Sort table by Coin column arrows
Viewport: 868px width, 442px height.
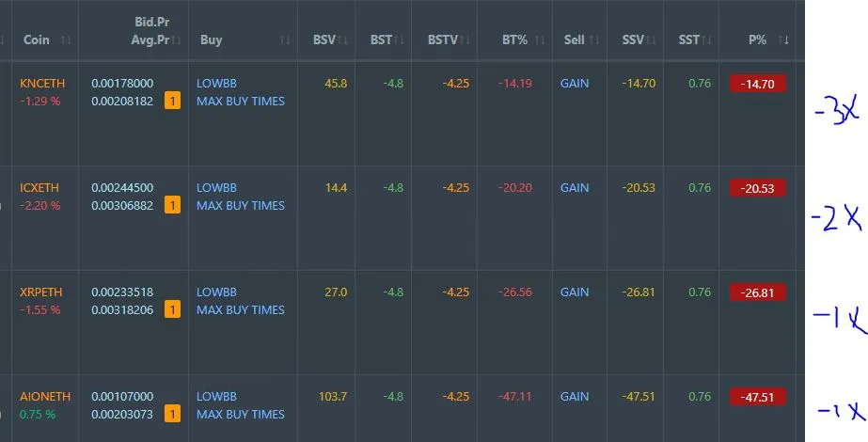[x=66, y=39]
